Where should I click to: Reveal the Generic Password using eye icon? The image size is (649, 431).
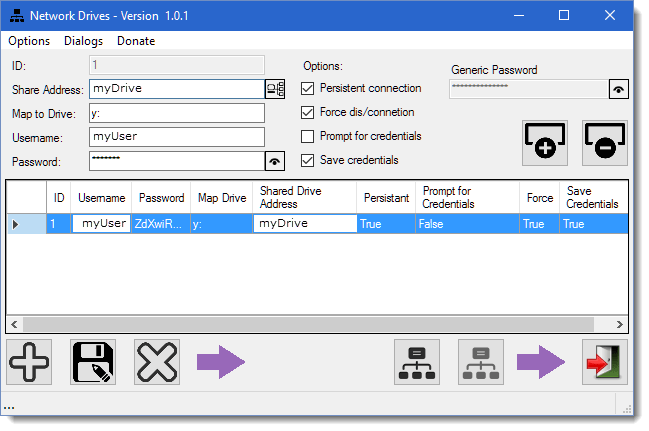(620, 89)
